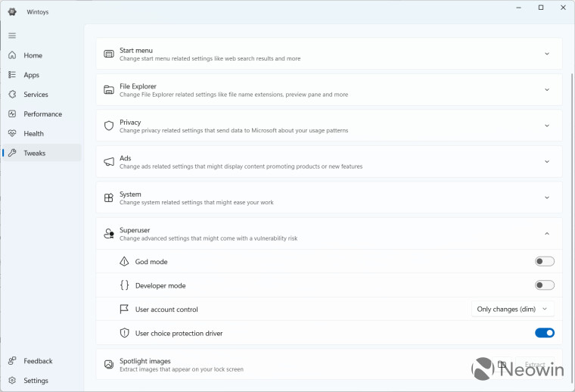Viewport: 575px width, 392px height.
Task: Click the Start menu section icon
Action: pyautogui.click(x=109, y=54)
